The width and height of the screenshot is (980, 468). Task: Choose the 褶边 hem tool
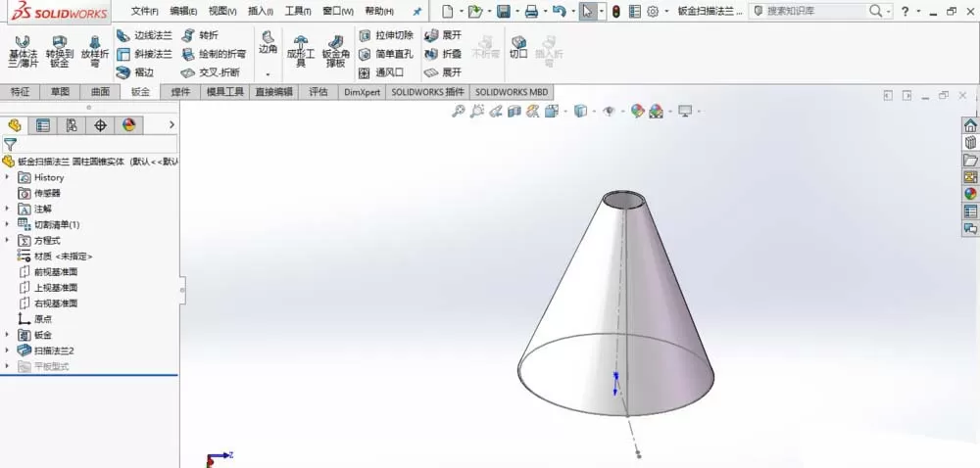point(135,72)
